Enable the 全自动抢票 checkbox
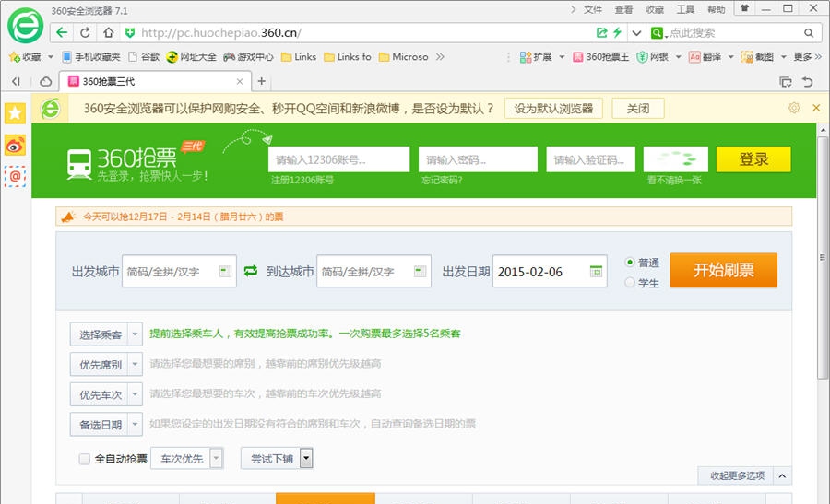This screenshot has width=830, height=504. pos(85,458)
